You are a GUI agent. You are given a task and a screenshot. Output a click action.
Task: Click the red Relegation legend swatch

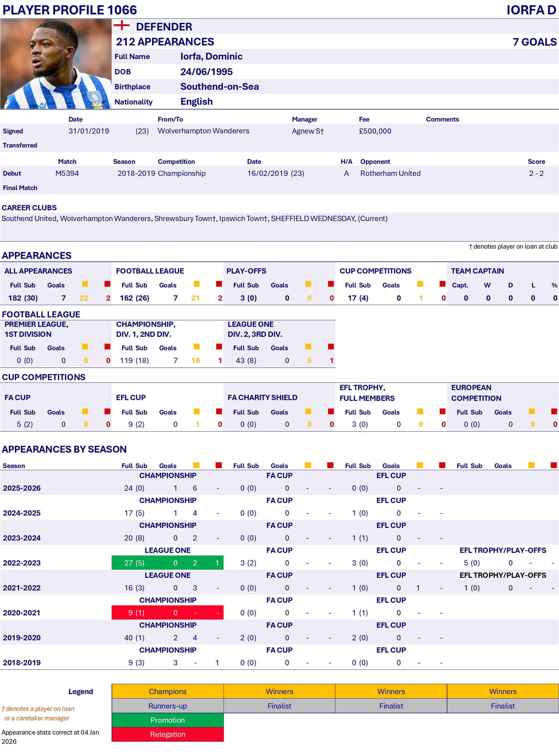167,734
